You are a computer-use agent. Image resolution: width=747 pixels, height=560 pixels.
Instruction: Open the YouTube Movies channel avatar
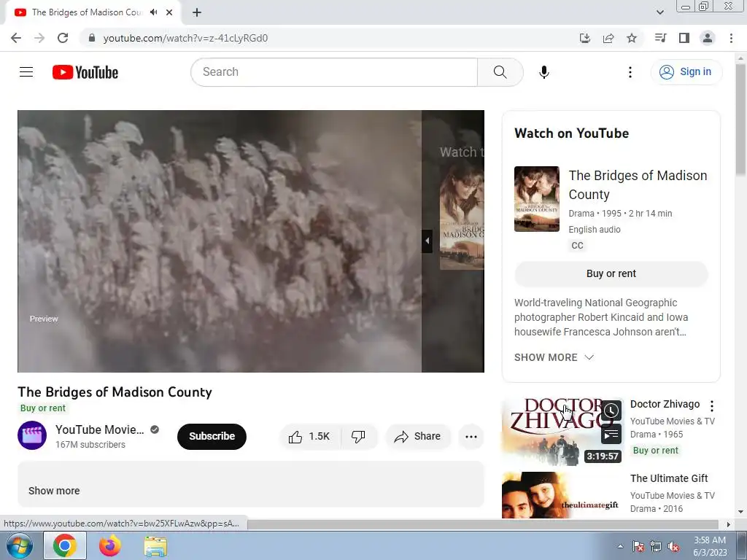coord(32,435)
